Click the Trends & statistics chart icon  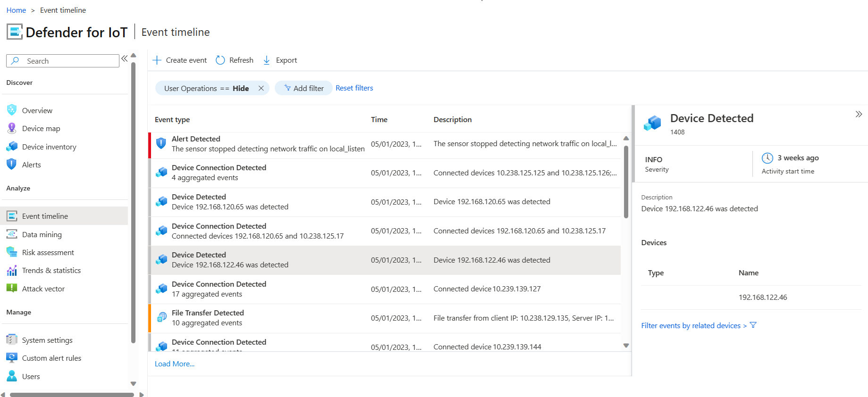12,271
